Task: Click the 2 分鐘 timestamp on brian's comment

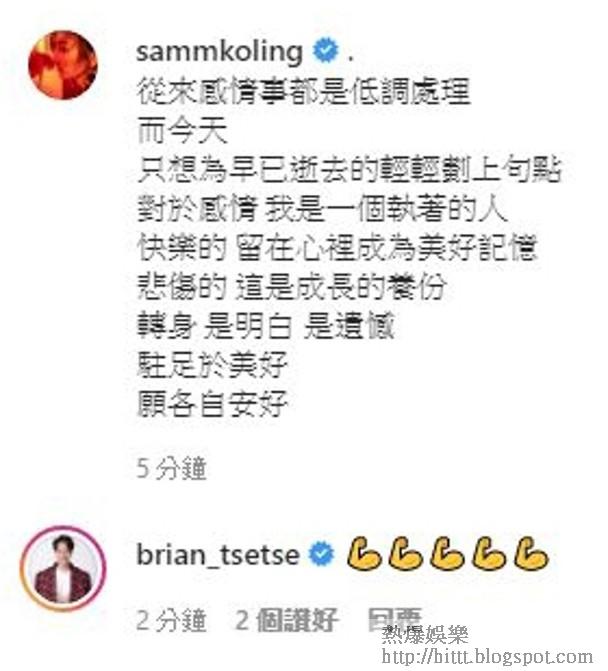Action: (172, 620)
